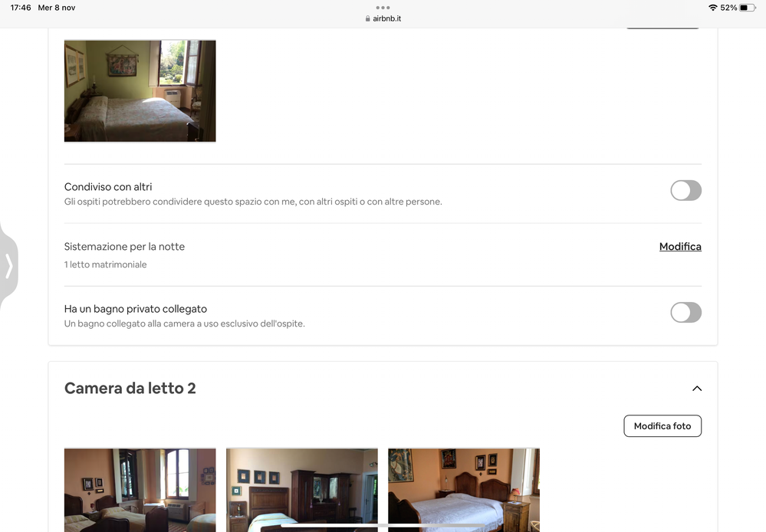Open first photo of Camera da letto 2
This screenshot has height=532, width=766.
pyautogui.click(x=140, y=490)
